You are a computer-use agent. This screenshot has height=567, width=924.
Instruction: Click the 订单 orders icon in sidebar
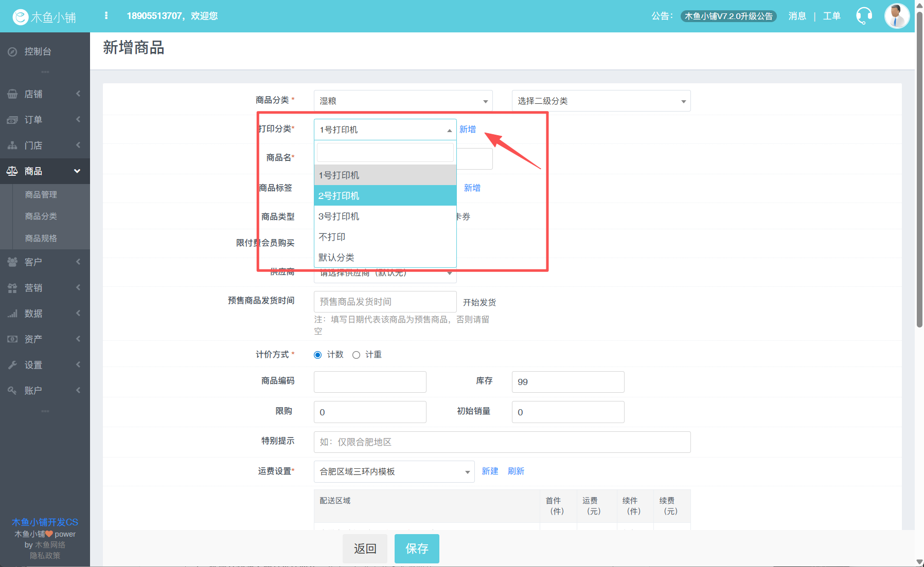(12, 120)
